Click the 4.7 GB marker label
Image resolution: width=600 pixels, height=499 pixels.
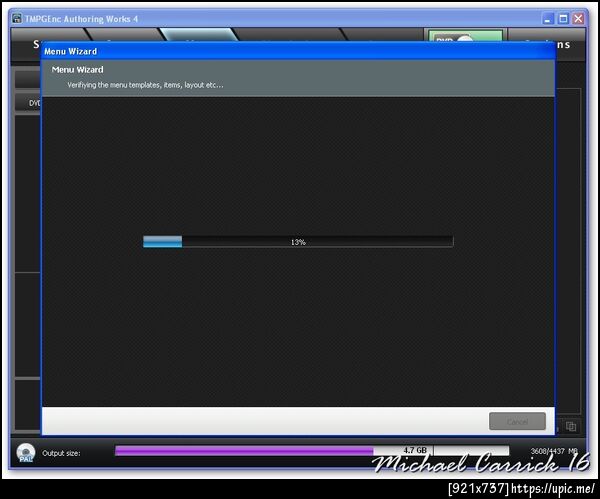(415, 450)
